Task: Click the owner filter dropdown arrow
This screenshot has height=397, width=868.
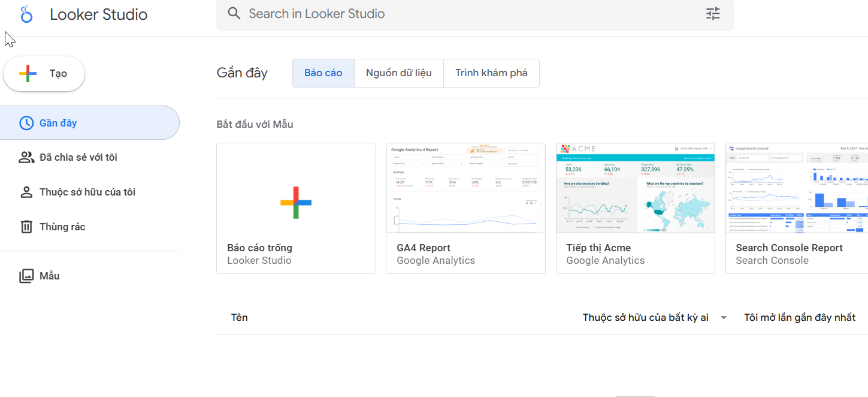Action: (x=724, y=317)
